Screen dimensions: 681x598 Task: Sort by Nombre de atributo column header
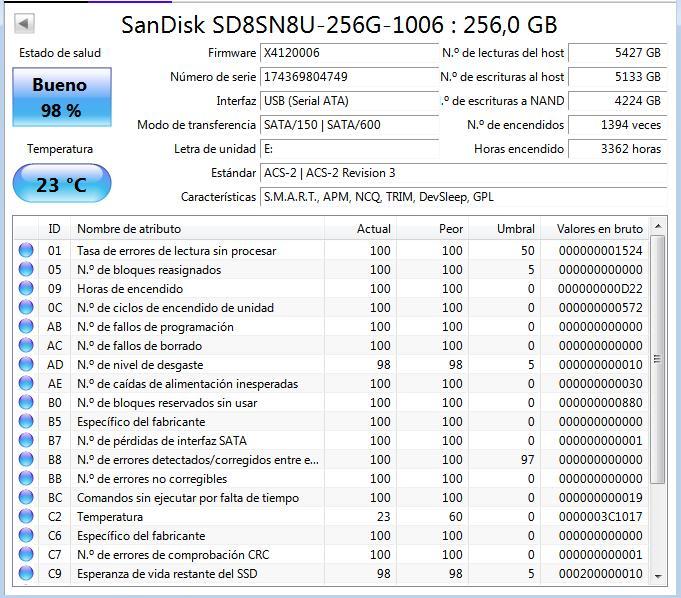[x=198, y=228]
